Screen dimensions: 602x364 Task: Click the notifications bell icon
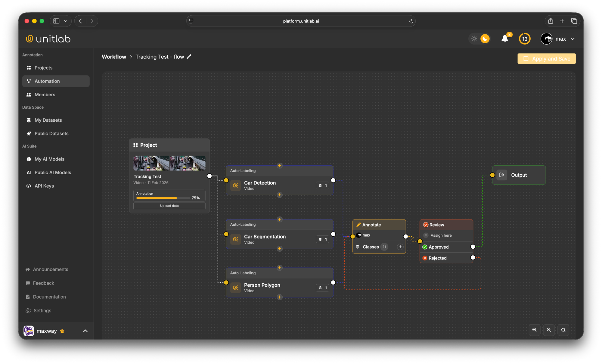click(x=505, y=39)
